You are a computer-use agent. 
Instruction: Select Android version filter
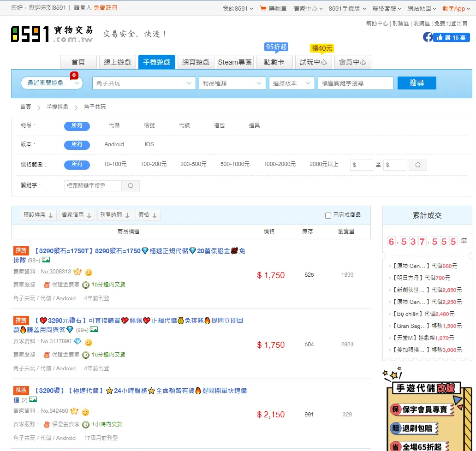(114, 144)
